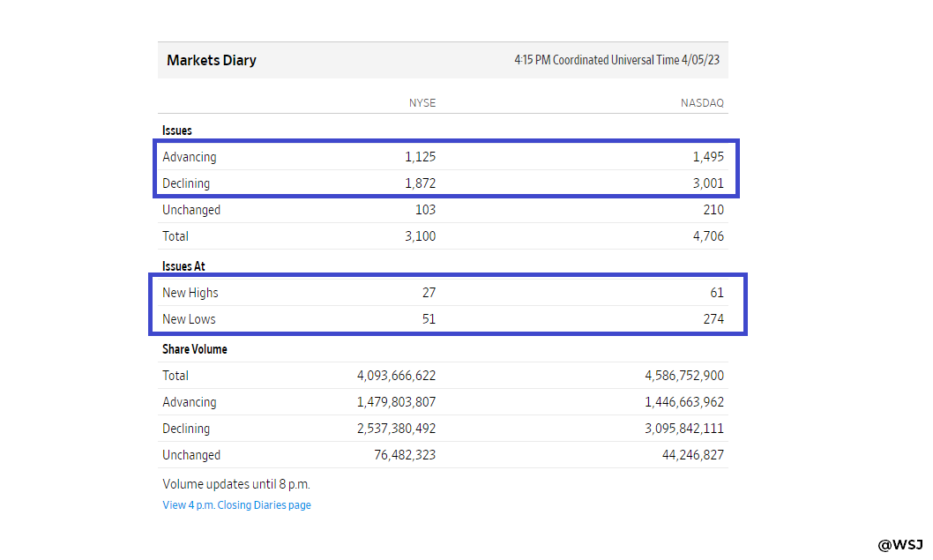Click the NASDAQ total issues value 4,706

pyautogui.click(x=708, y=236)
